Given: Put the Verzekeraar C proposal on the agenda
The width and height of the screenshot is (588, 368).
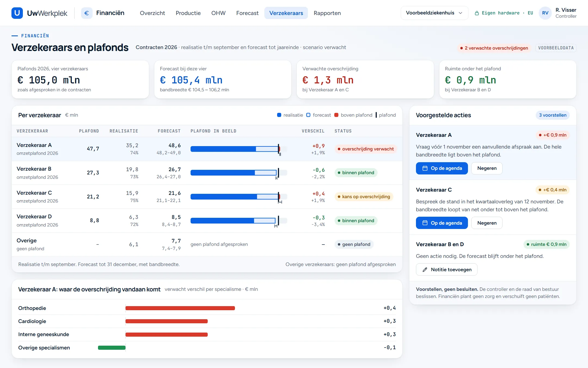Looking at the screenshot, I should point(442,223).
